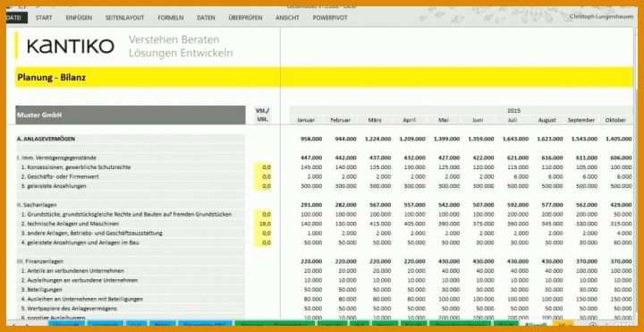Click the KANTIKO logo

click(x=71, y=47)
